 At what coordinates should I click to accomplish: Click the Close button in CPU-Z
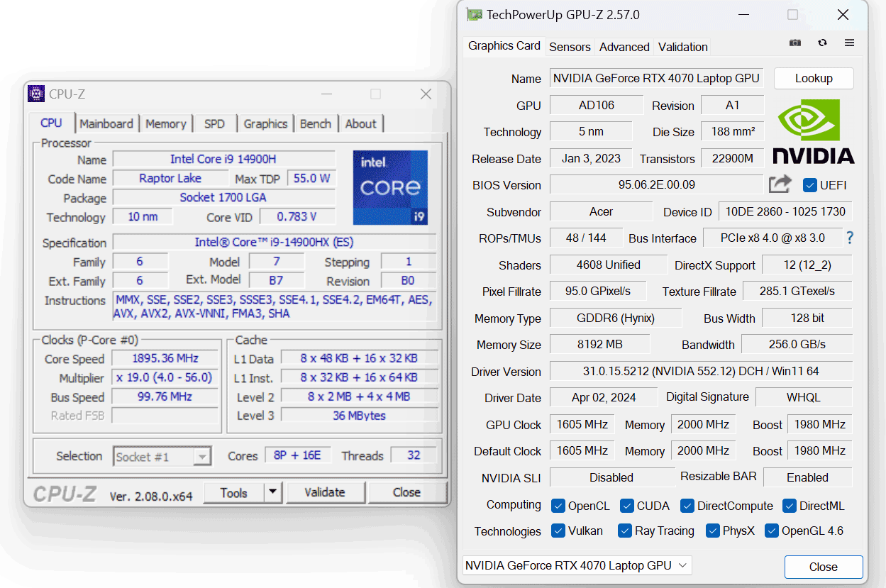pos(407,492)
